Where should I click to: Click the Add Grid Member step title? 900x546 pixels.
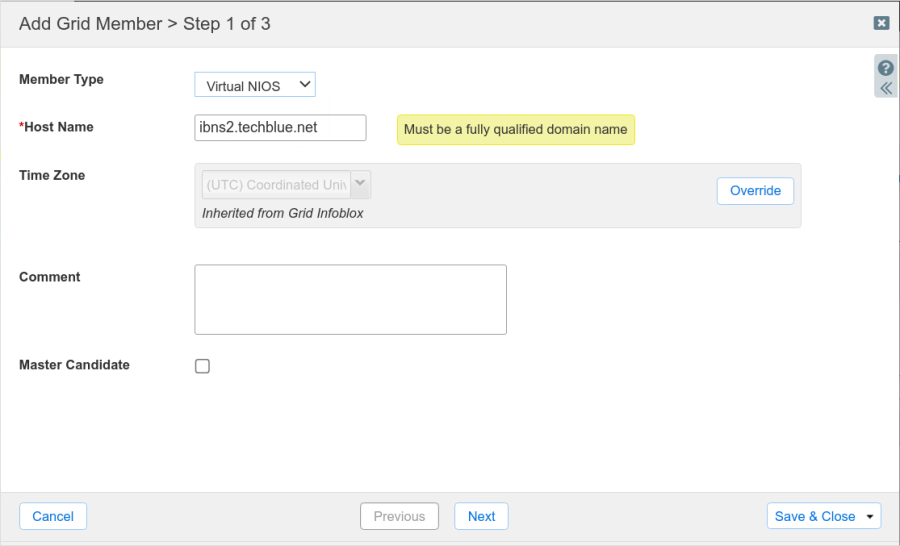[x=144, y=23]
